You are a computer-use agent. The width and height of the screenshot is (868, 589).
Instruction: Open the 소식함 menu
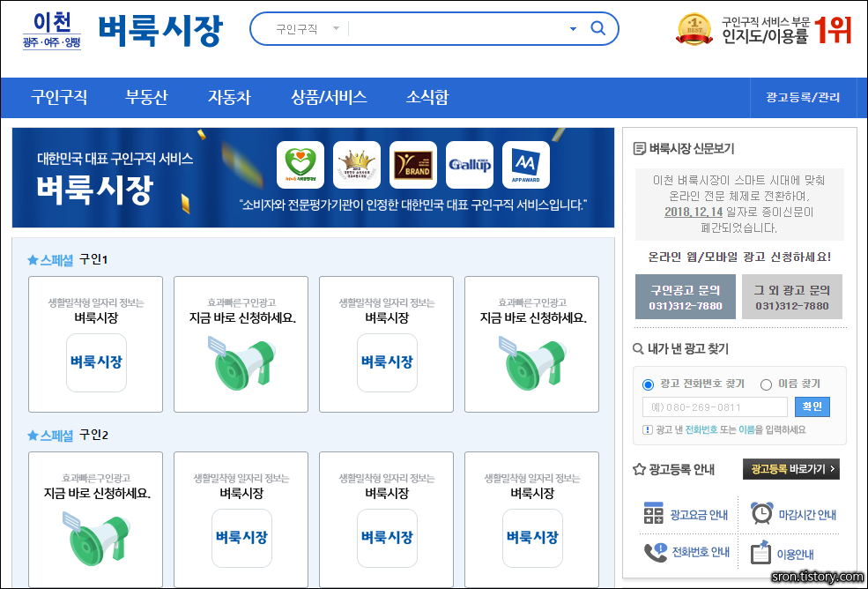click(x=427, y=98)
